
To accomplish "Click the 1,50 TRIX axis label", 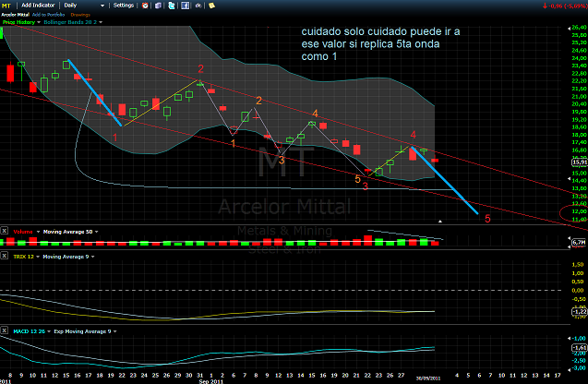I will point(578,265).
